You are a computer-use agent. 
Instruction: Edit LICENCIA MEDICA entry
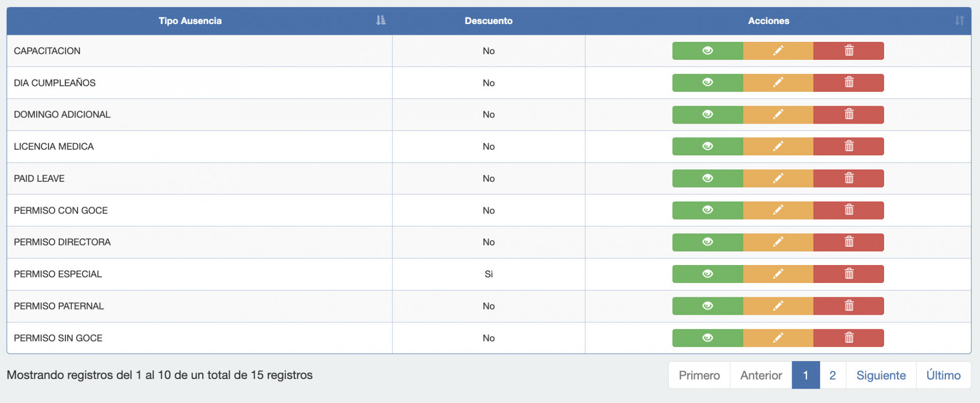778,147
